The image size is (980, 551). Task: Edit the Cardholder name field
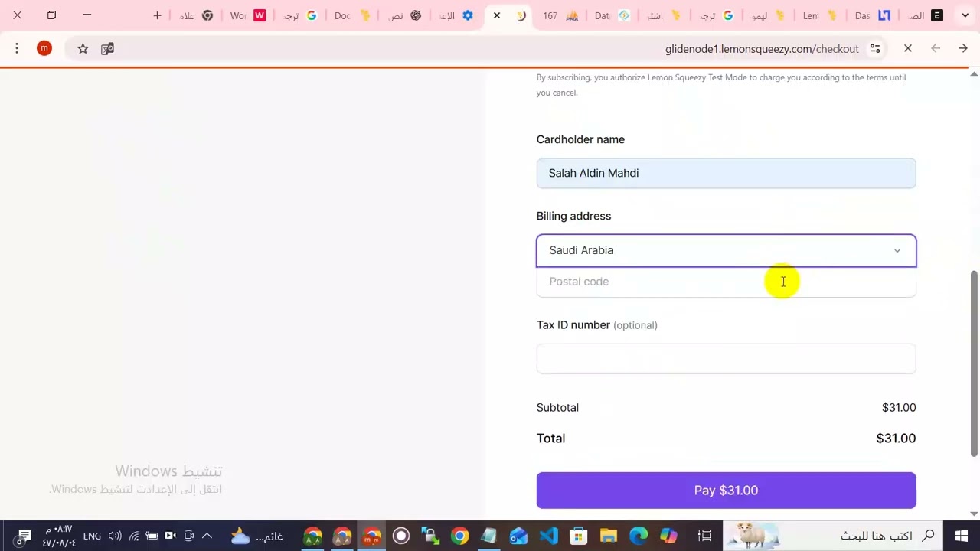[726, 173]
